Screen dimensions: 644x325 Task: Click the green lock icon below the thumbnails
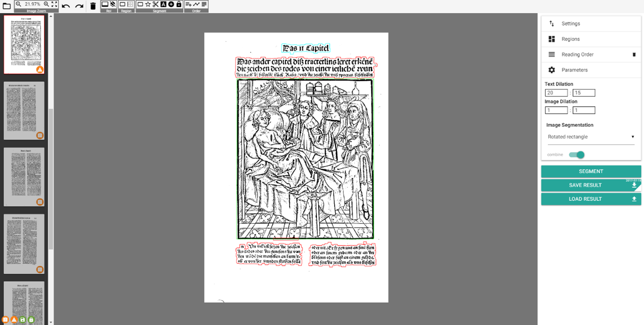[31, 320]
